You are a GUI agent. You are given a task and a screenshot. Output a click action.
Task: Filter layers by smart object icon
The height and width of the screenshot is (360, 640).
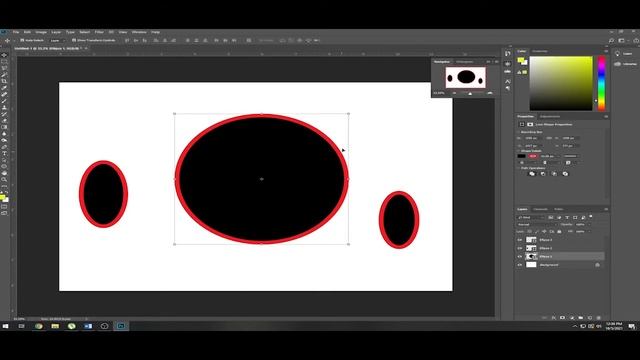583,218
